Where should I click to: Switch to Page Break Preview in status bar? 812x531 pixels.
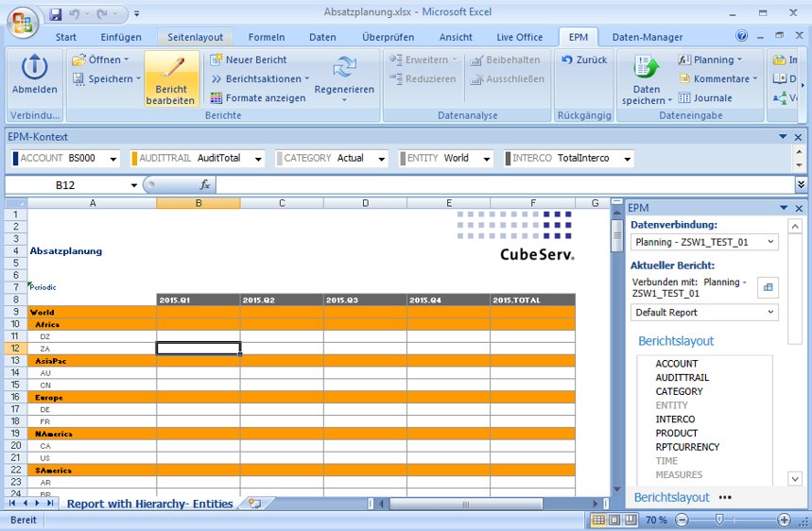631,520
